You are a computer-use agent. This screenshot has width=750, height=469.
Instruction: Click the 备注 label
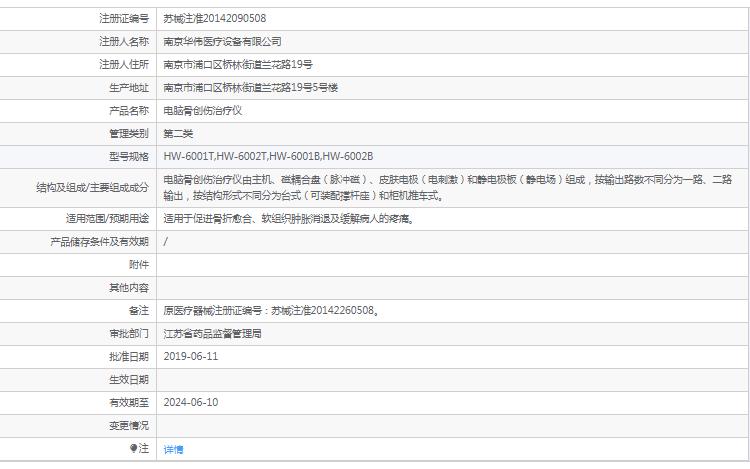coord(139,310)
